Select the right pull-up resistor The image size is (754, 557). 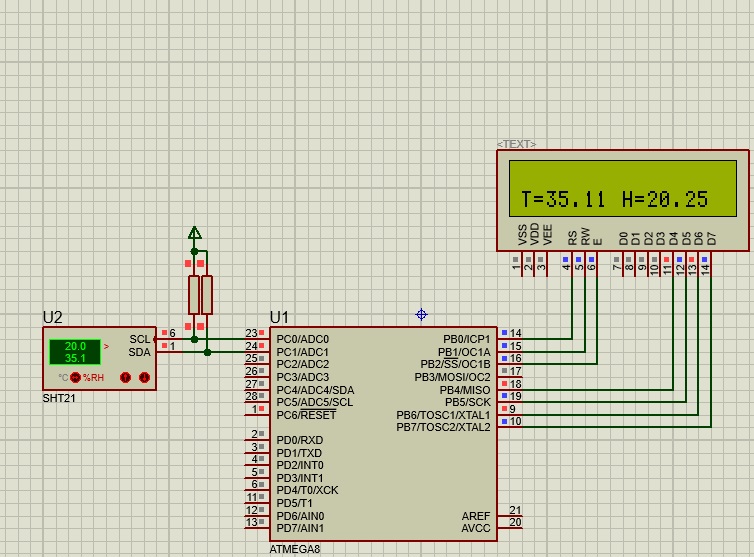pyautogui.click(x=207, y=295)
